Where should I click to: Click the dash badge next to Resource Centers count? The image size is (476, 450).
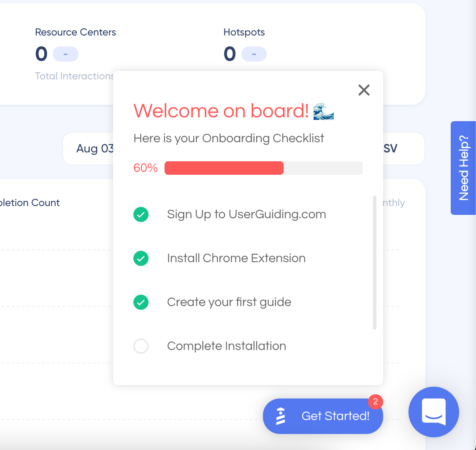[66, 54]
